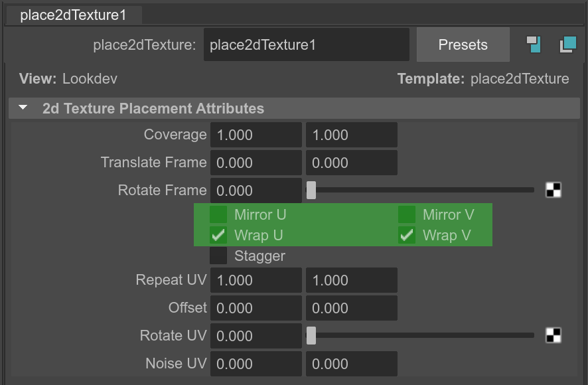Open the Presets button
The image size is (588, 385).
tap(463, 44)
